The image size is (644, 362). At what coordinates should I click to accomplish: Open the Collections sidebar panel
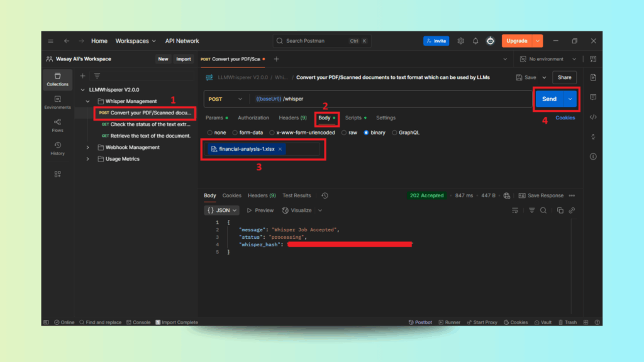point(57,79)
